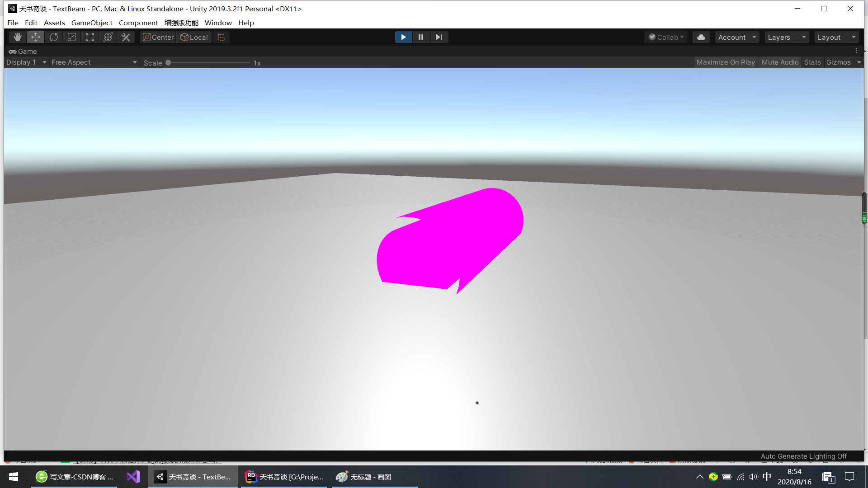This screenshot has height=488, width=868.
Task: Open the Windows action center
Action: (849, 477)
